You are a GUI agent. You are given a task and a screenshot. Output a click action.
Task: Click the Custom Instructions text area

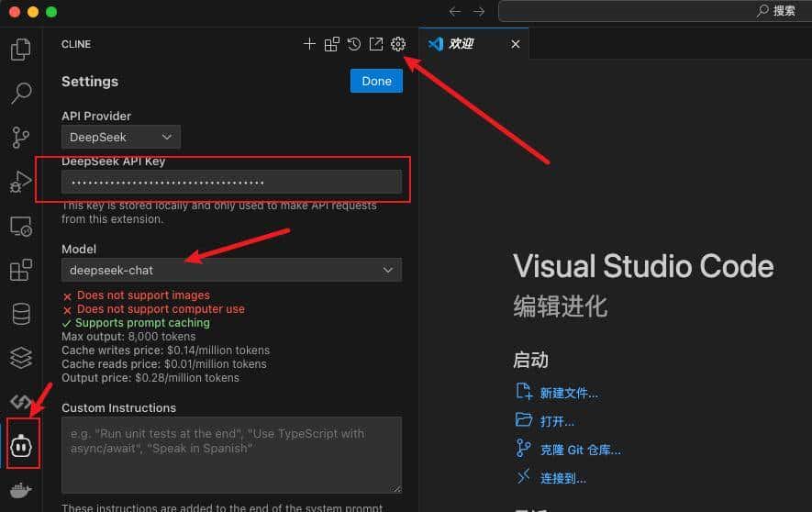click(x=231, y=454)
